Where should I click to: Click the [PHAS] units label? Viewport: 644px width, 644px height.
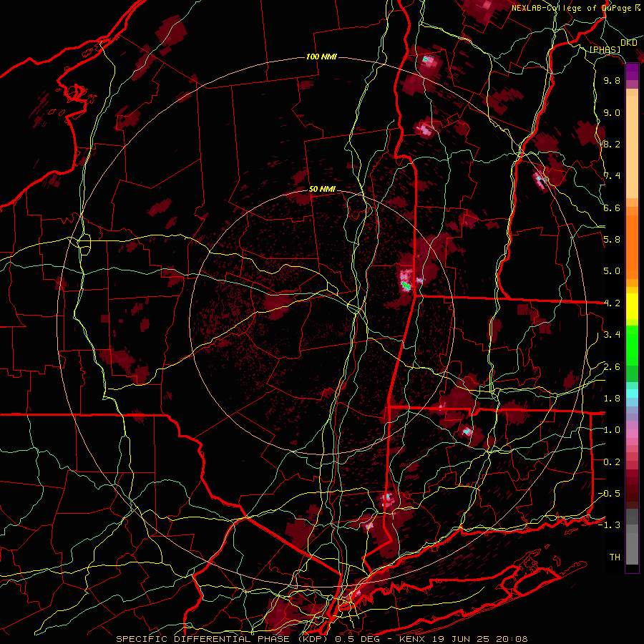click(605, 50)
